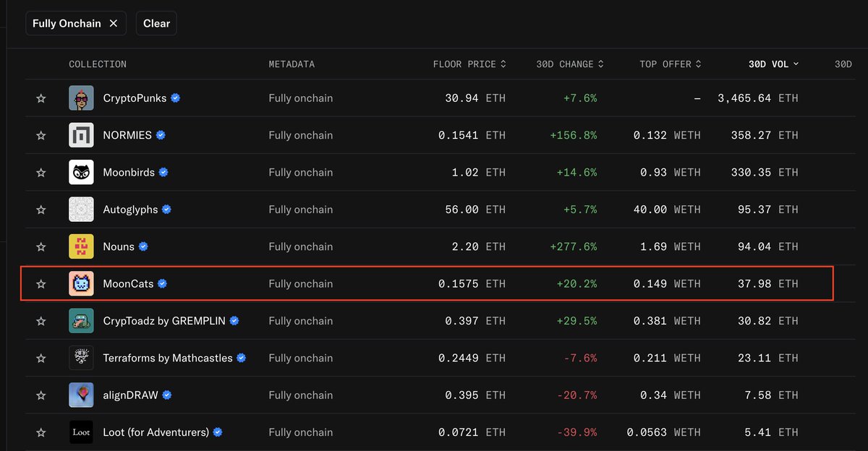Open the Autoglyphs collection name link

click(x=130, y=210)
